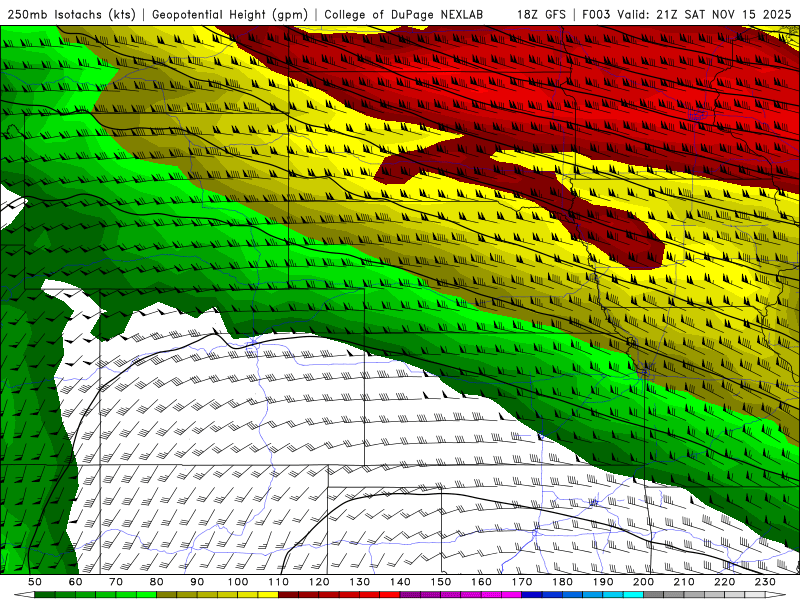This screenshot has height=600, width=800.
Task: Click the legend value 70
Action: [x=116, y=582]
